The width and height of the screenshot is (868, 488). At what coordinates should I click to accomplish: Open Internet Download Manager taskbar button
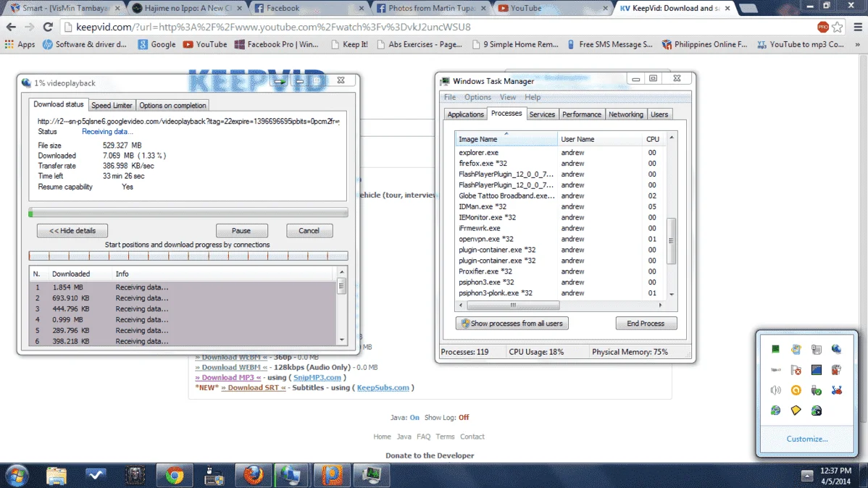291,475
